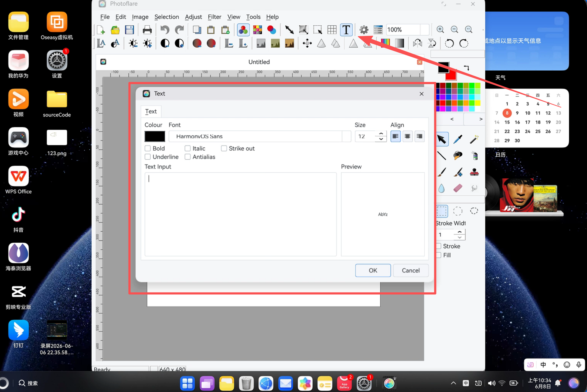Click the Image size diagonal arrow icon
587x392 pixels.
289,30
